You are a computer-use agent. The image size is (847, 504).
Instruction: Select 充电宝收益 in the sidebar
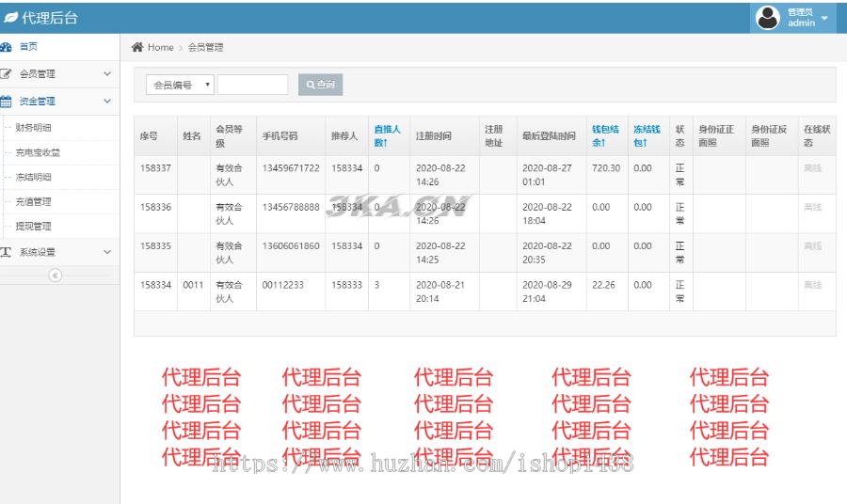38,152
